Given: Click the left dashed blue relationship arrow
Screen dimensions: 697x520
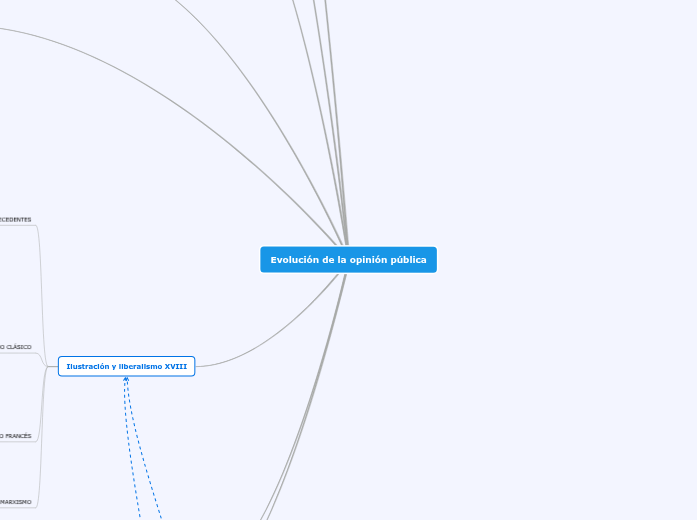Looking at the screenshot, I should (130, 450).
